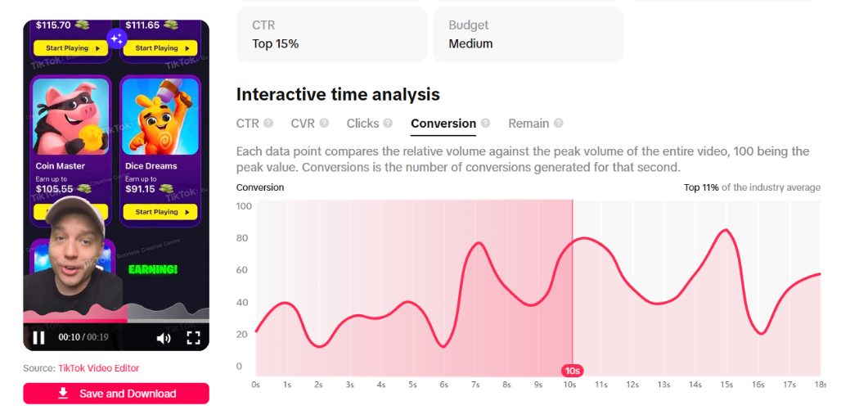Viewport: 868px width, 410px height.
Task: Click the help icon next to CVR
Action: [324, 123]
